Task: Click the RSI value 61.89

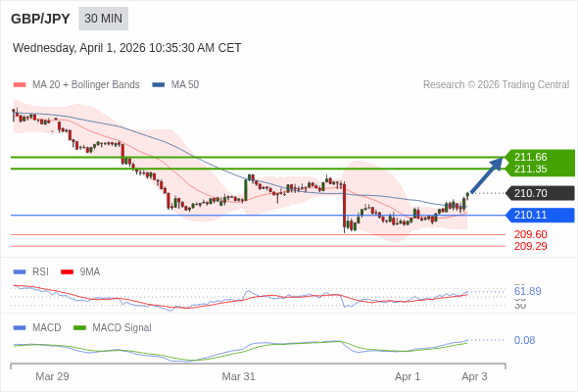Action: [528, 291]
